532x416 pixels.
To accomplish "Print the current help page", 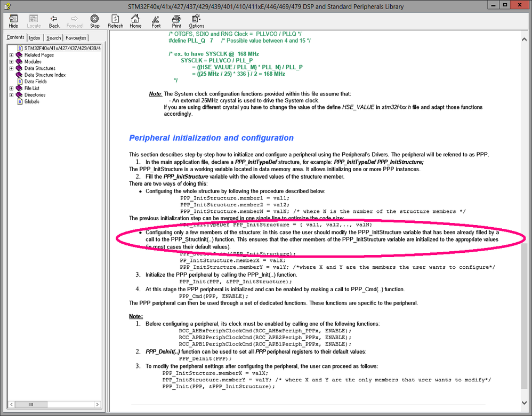I will coord(176,21).
